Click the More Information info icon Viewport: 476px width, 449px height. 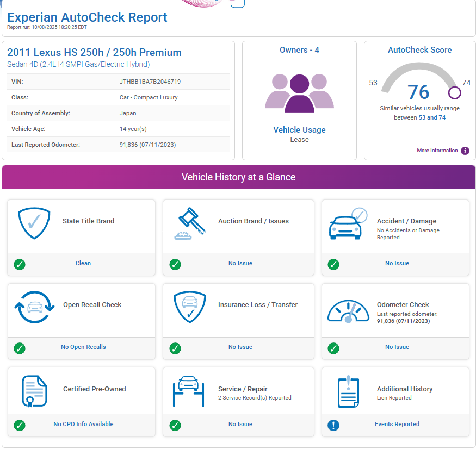(x=465, y=151)
